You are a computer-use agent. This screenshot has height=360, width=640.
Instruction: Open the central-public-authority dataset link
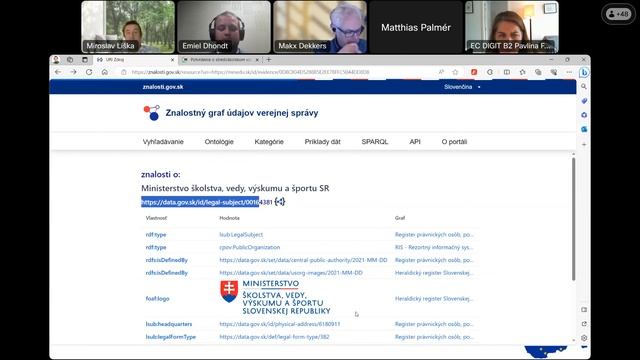(303, 260)
